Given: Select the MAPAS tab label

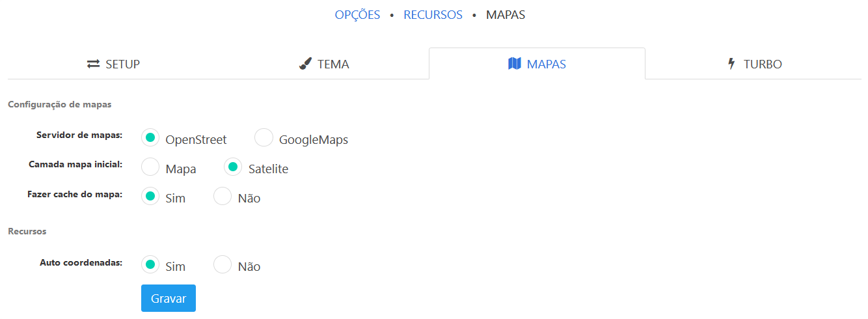Looking at the screenshot, I should pyautogui.click(x=546, y=64).
